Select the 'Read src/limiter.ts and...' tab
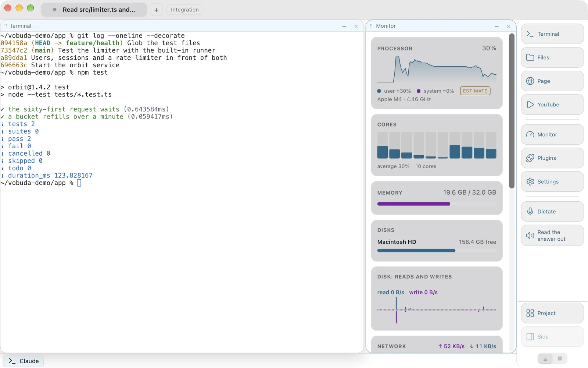 94,10
